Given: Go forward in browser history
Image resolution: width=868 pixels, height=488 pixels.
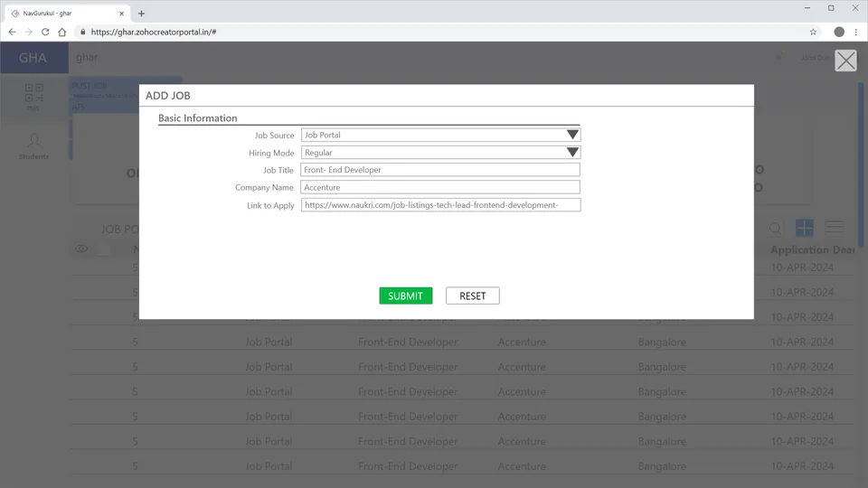Looking at the screenshot, I should click(29, 33).
